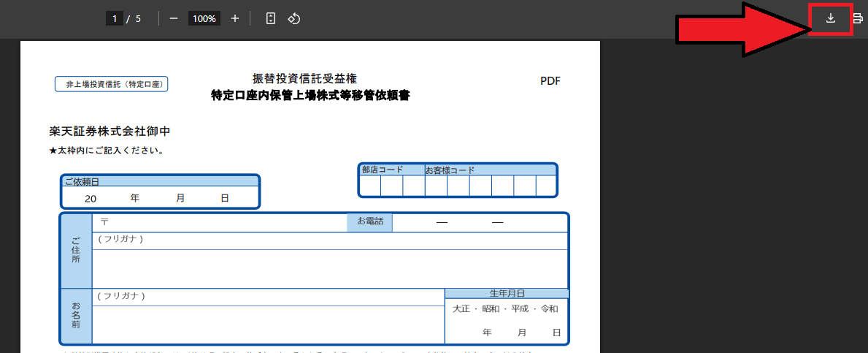Zoom in with the plus button
The height and width of the screenshot is (353, 868).
tap(235, 18)
